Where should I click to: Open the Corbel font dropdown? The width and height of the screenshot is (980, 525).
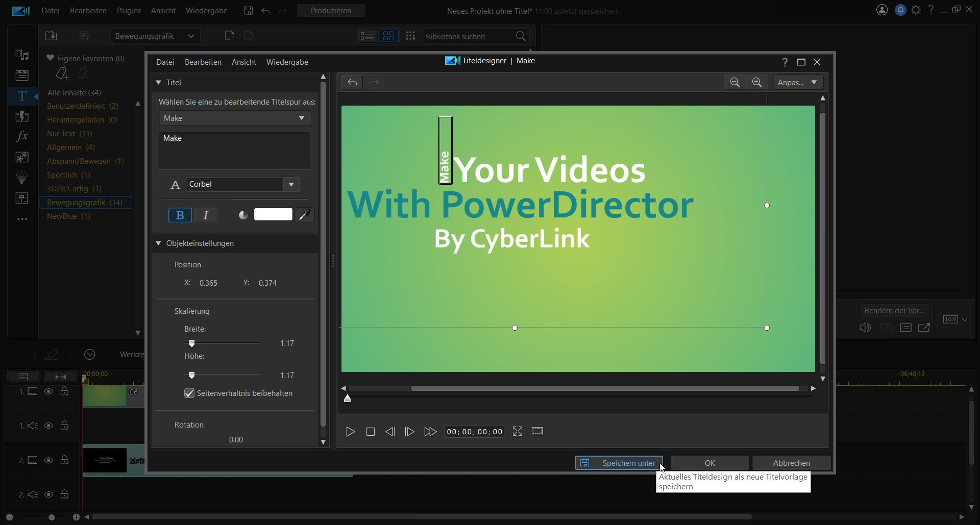tap(291, 184)
